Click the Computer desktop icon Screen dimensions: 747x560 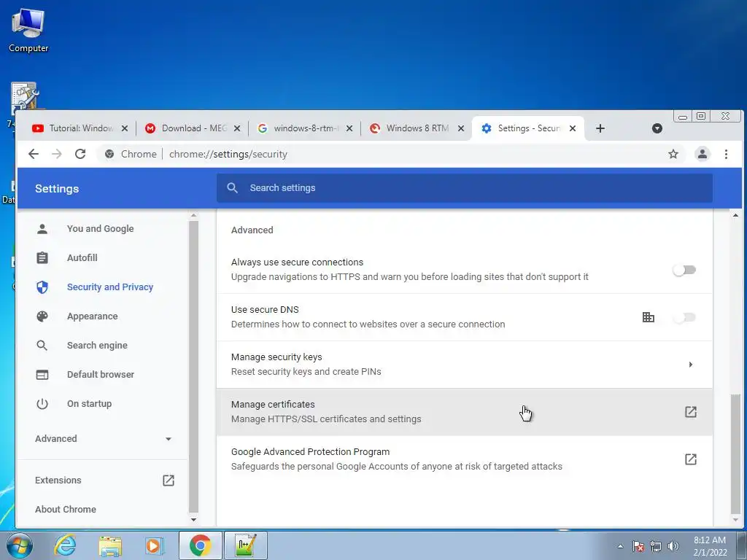point(28,29)
